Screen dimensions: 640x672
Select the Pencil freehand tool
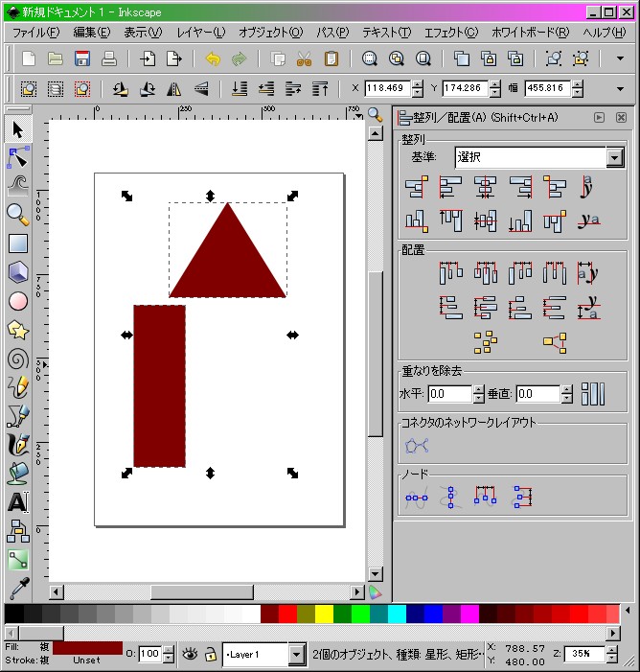pyautogui.click(x=18, y=387)
